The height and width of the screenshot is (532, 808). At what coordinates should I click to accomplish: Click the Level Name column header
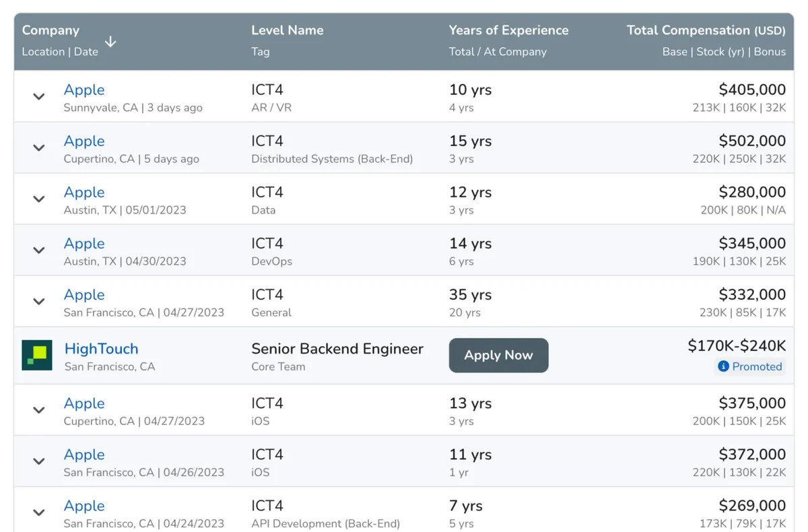[x=287, y=30]
